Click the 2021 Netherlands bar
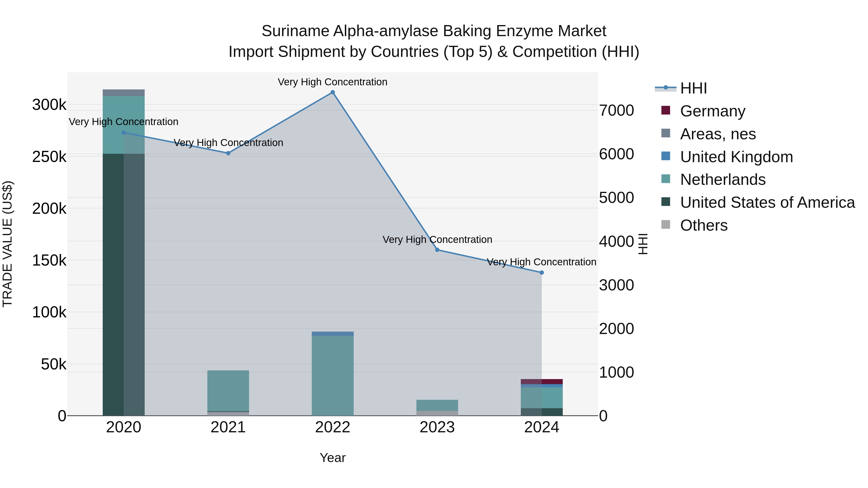 pyautogui.click(x=228, y=391)
